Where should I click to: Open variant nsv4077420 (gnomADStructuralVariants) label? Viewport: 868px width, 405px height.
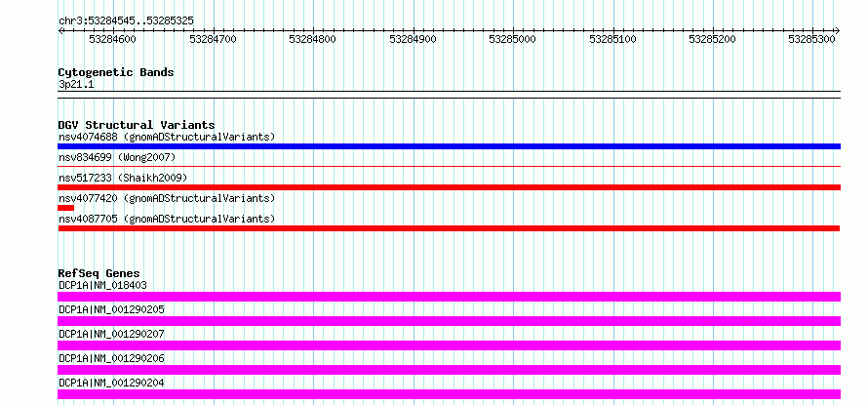[x=167, y=198]
